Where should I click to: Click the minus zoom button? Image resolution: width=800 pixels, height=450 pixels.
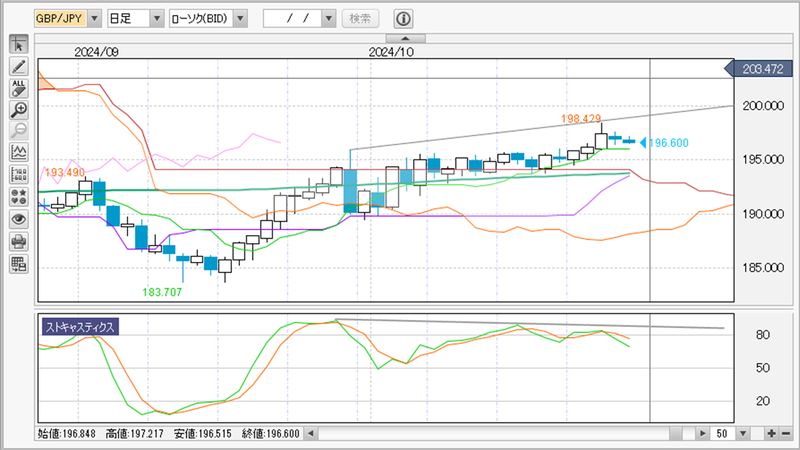tap(786, 434)
